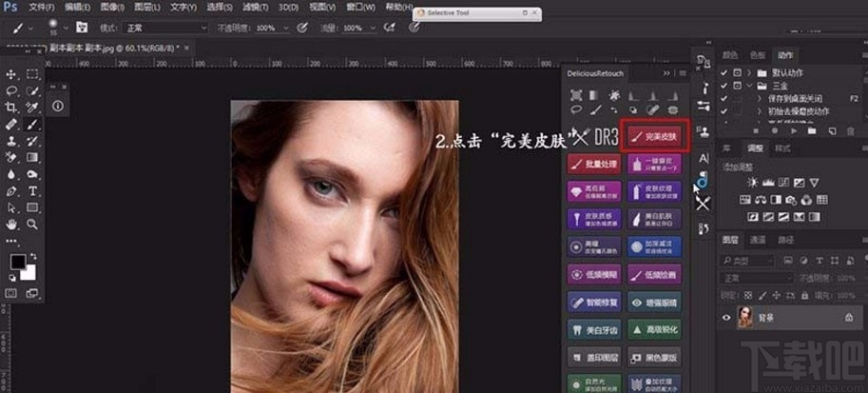Toggle checkmark for 初始去修磨皮动作 action

[723, 111]
